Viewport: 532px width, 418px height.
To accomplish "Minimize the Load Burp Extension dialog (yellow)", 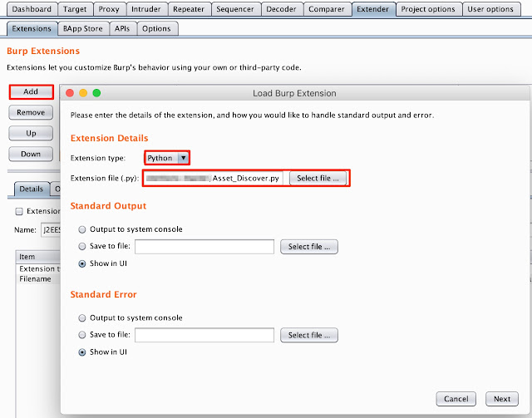I will click(x=83, y=93).
